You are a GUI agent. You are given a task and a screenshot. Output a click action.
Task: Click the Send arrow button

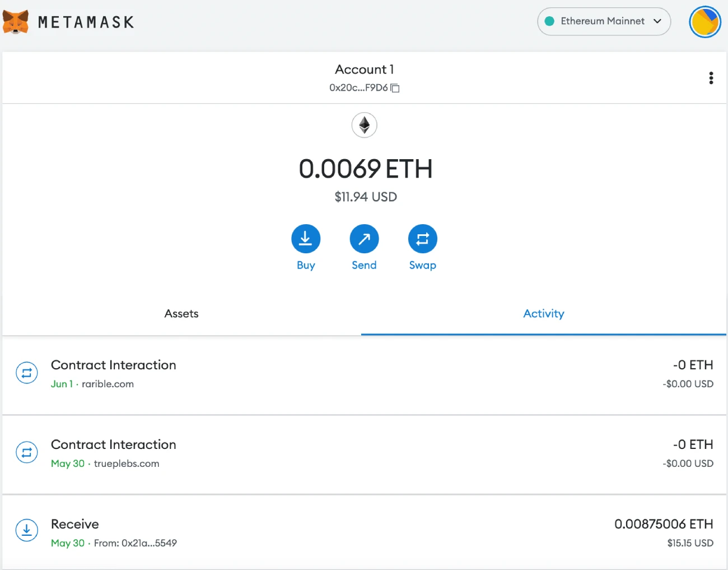pos(364,239)
